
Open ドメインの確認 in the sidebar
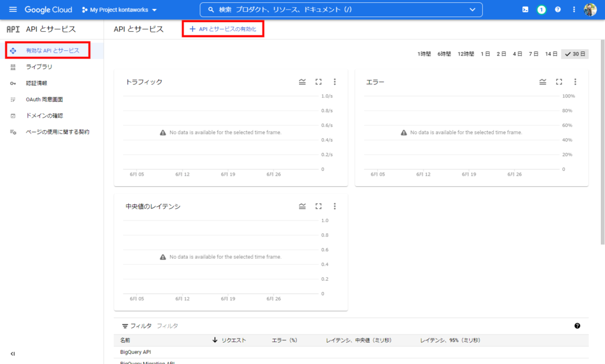pos(52,115)
